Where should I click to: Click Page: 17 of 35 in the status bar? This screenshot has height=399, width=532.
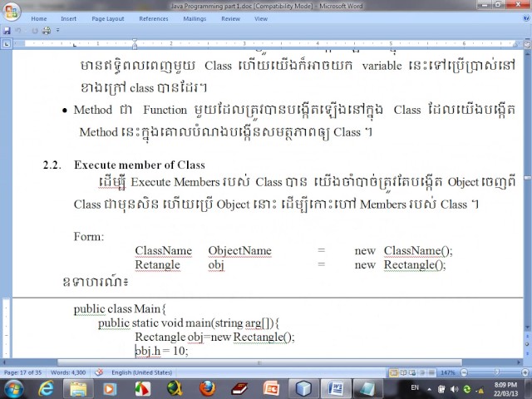tap(22, 372)
